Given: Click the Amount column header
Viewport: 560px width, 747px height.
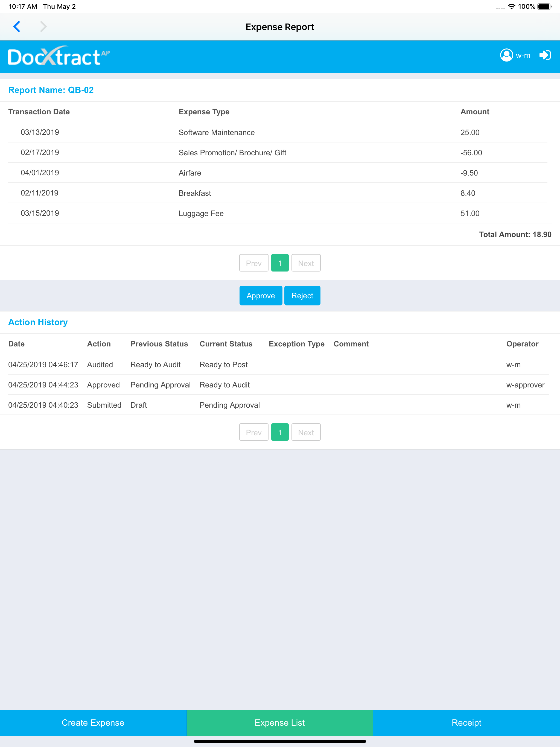Looking at the screenshot, I should pyautogui.click(x=475, y=112).
